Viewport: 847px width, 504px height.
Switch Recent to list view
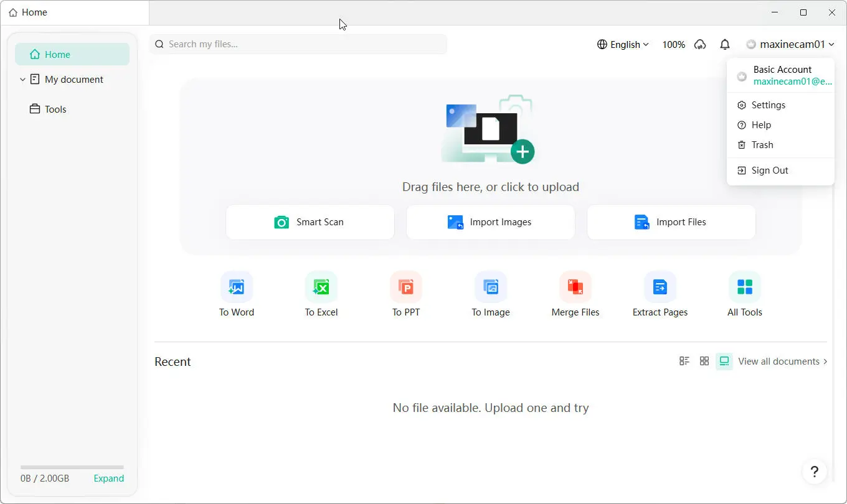[684, 361]
